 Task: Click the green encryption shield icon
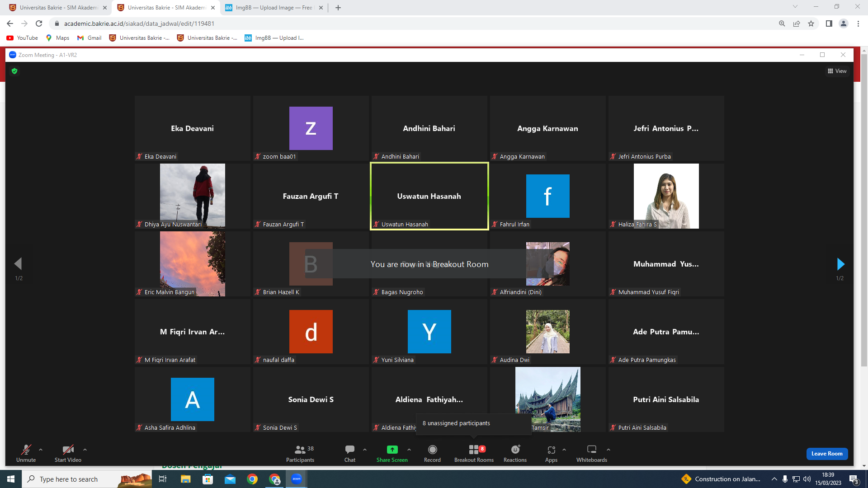coord(14,71)
